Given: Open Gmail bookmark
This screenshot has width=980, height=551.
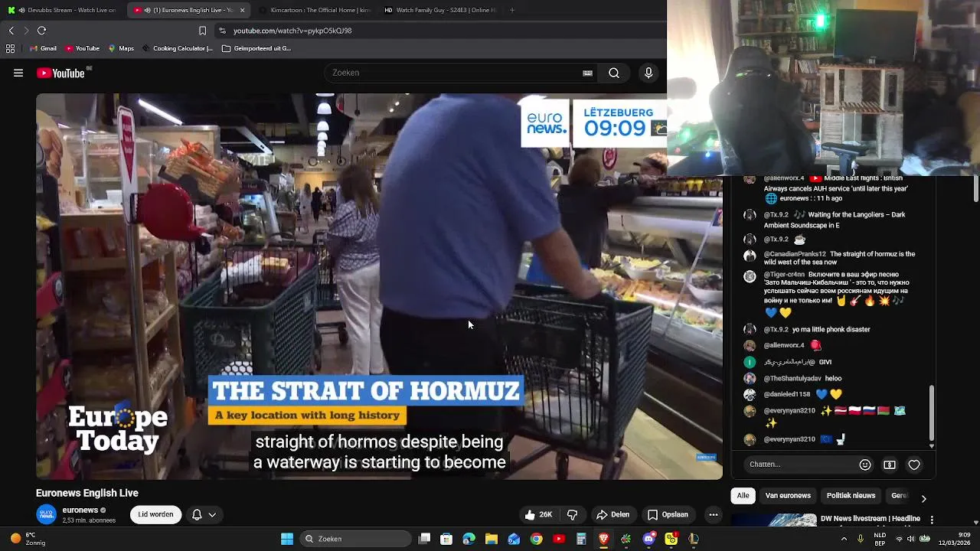Looking at the screenshot, I should click(43, 48).
